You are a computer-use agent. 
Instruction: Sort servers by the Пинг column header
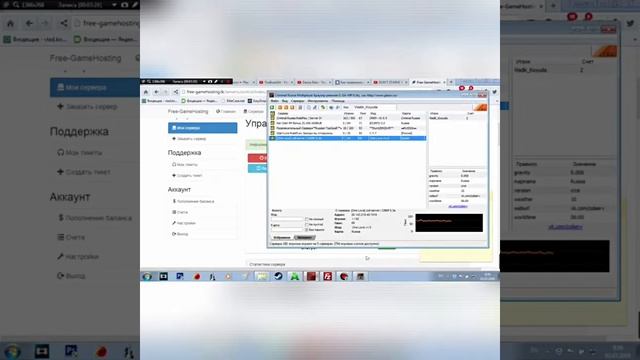click(362, 113)
